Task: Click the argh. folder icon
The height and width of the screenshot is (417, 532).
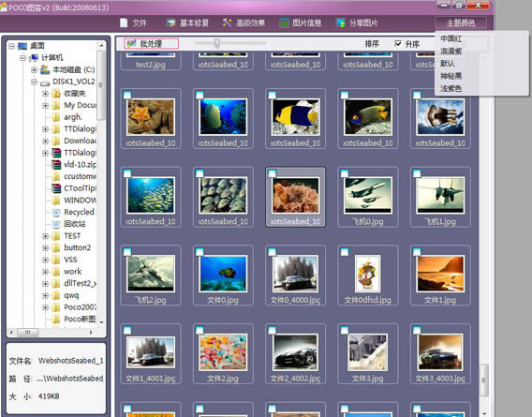Action: 56,117
